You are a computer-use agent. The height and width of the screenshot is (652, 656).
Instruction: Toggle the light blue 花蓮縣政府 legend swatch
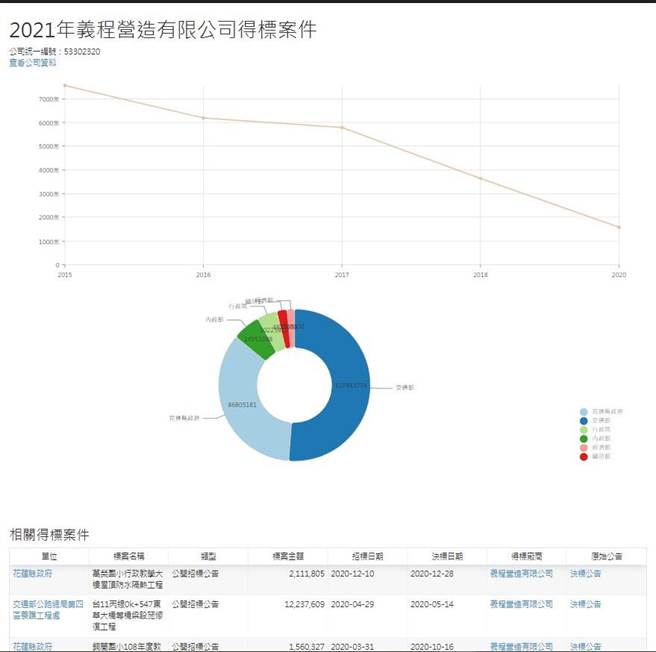(584, 412)
